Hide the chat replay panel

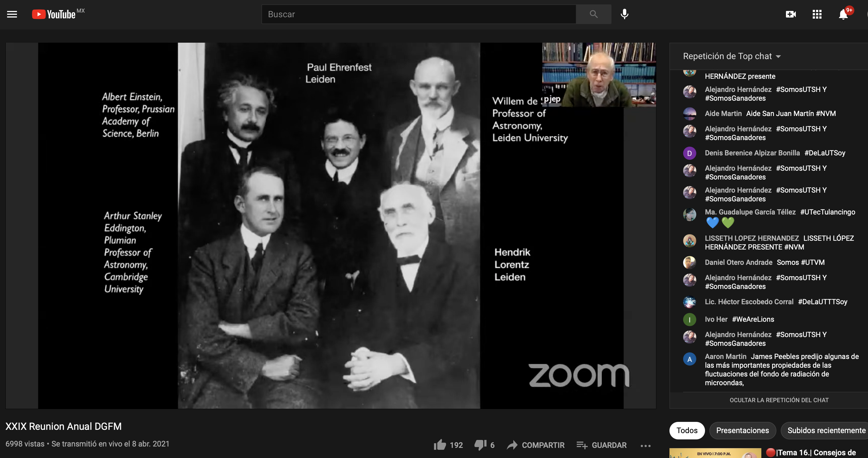(x=779, y=400)
